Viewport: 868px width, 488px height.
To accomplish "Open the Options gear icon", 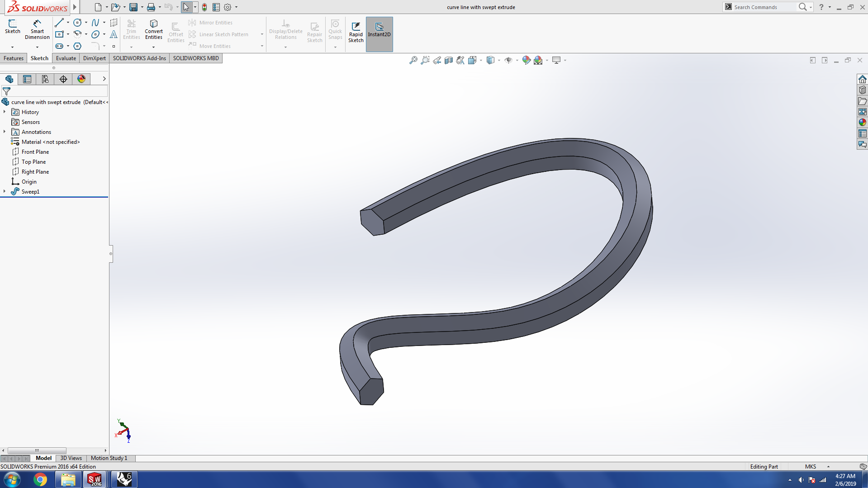I will click(228, 7).
